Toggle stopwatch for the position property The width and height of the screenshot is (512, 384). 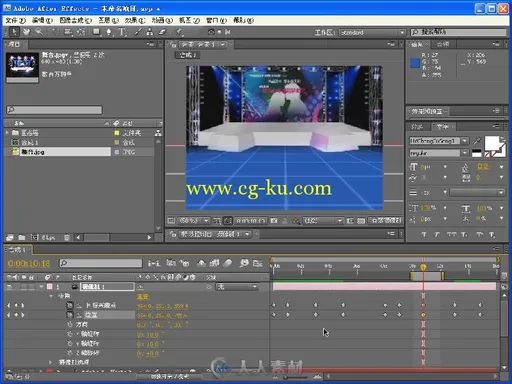pyautogui.click(x=70, y=315)
